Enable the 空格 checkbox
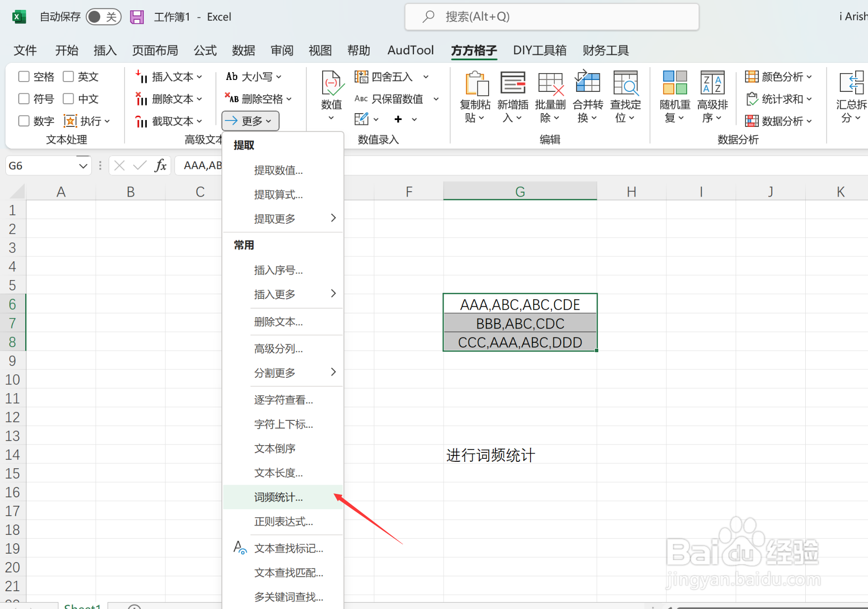Image resolution: width=868 pixels, height=609 pixels. point(23,76)
